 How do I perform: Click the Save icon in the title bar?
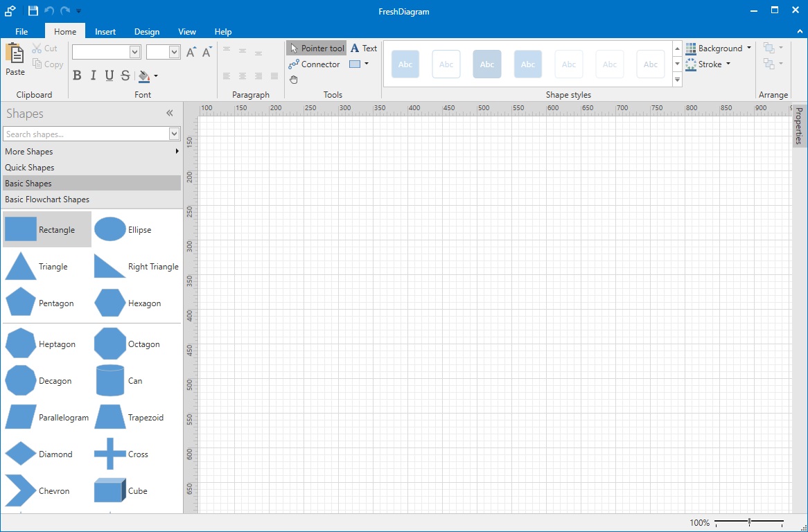click(x=32, y=10)
